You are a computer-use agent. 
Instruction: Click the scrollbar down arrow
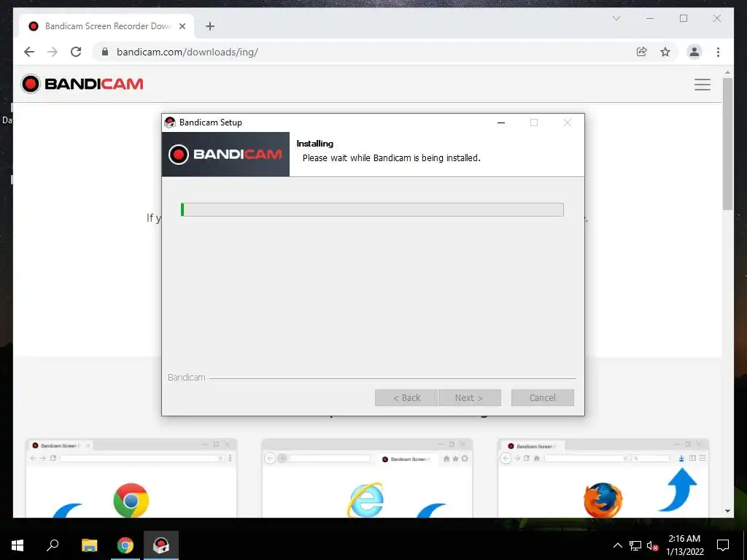[727, 511]
